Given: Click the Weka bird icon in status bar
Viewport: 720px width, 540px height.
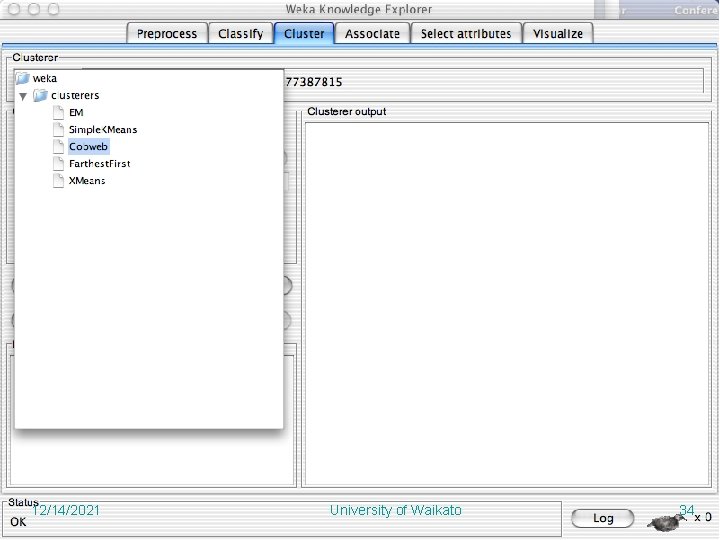Looking at the screenshot, I should 664,522.
